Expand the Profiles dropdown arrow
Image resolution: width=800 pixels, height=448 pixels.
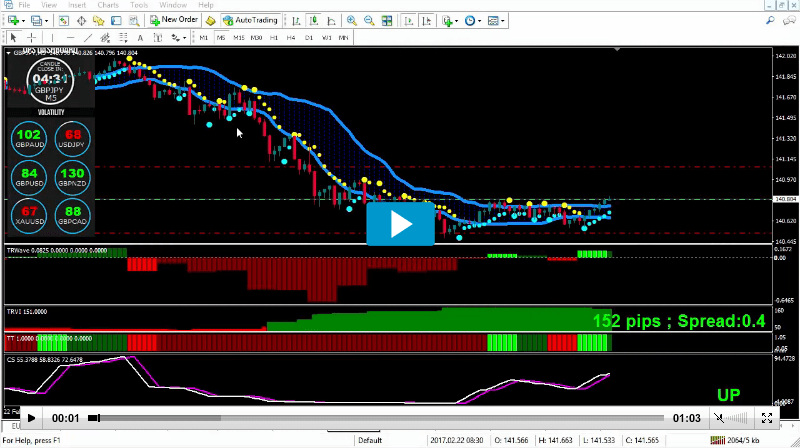[46, 21]
